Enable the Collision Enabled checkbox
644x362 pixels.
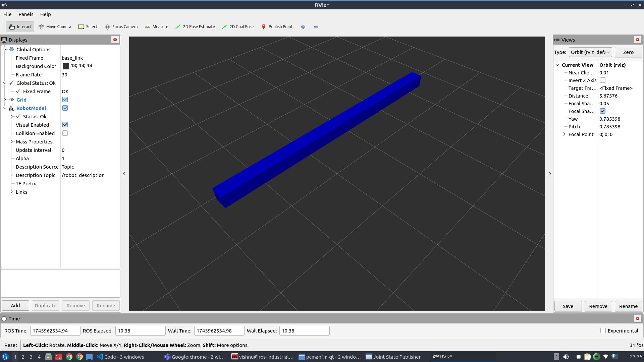pyautogui.click(x=65, y=133)
